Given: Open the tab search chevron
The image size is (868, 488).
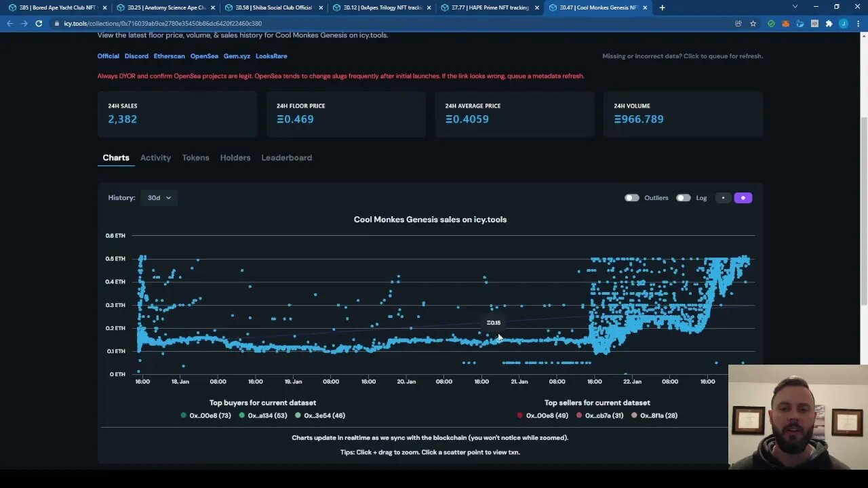Looking at the screenshot, I should click(x=795, y=7).
